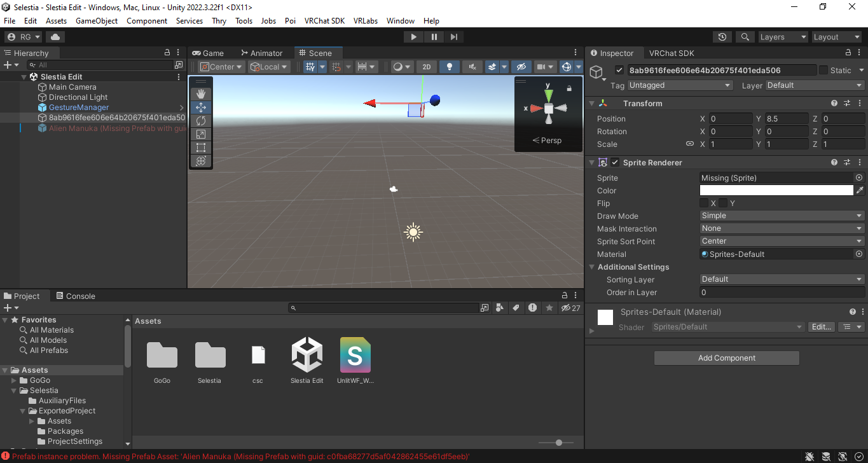Open the Tag dropdown showing Untagged
The height and width of the screenshot is (463, 868).
click(680, 85)
